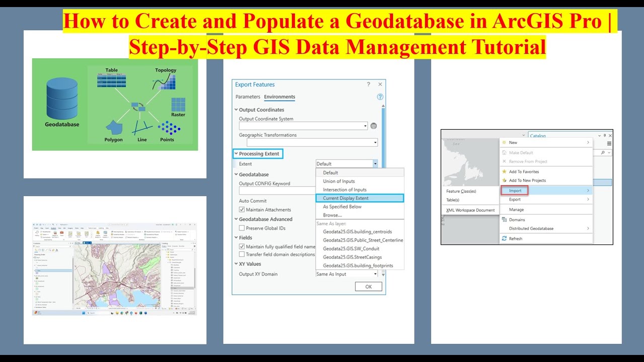This screenshot has height=362, width=644.
Task: Select Geodata25.GIS.Public_Street_Centerline layer
Action: coord(360,240)
